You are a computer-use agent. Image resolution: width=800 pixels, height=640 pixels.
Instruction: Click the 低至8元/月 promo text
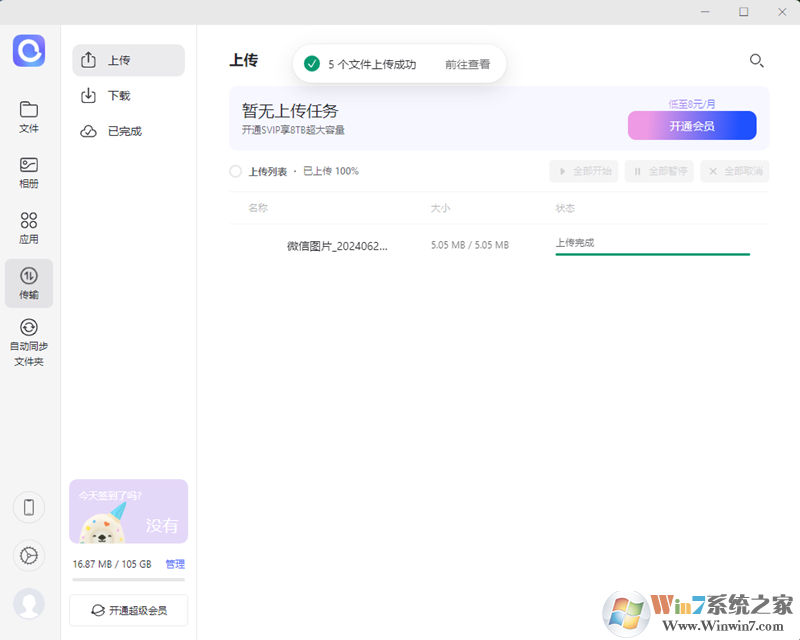pyautogui.click(x=692, y=104)
